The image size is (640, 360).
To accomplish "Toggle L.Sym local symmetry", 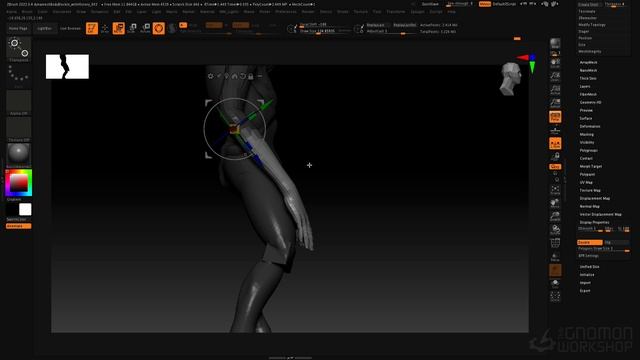I will pyautogui.click(x=555, y=143).
